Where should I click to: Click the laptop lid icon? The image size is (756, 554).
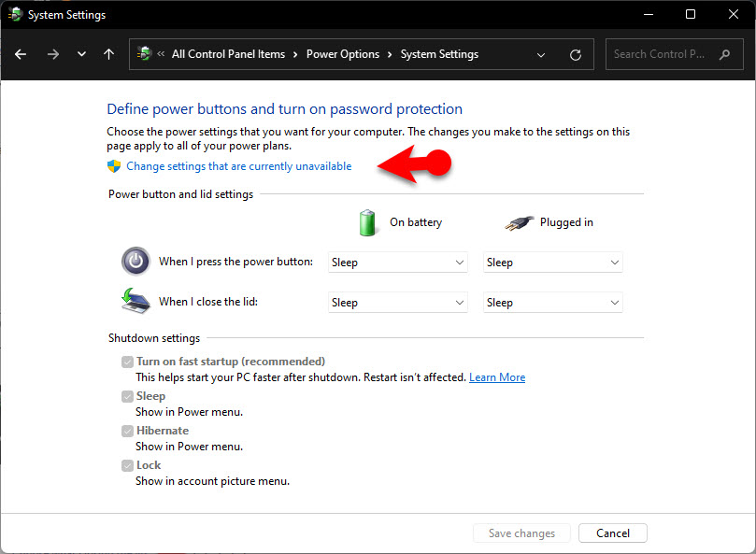click(136, 301)
